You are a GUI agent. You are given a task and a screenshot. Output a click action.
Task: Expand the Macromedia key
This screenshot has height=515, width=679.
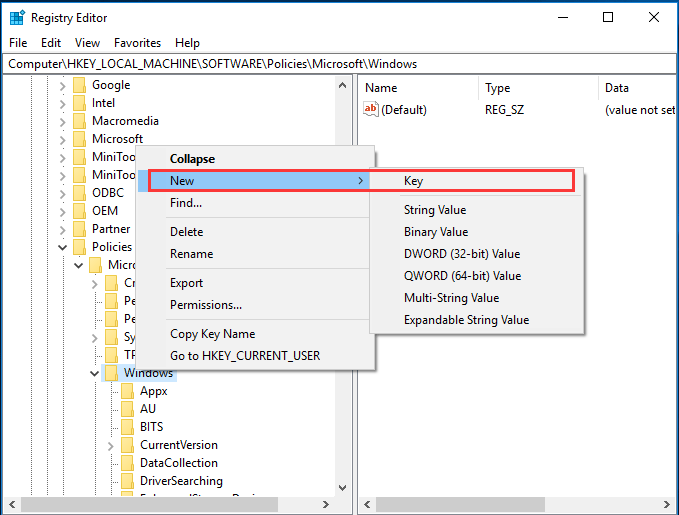coord(62,122)
